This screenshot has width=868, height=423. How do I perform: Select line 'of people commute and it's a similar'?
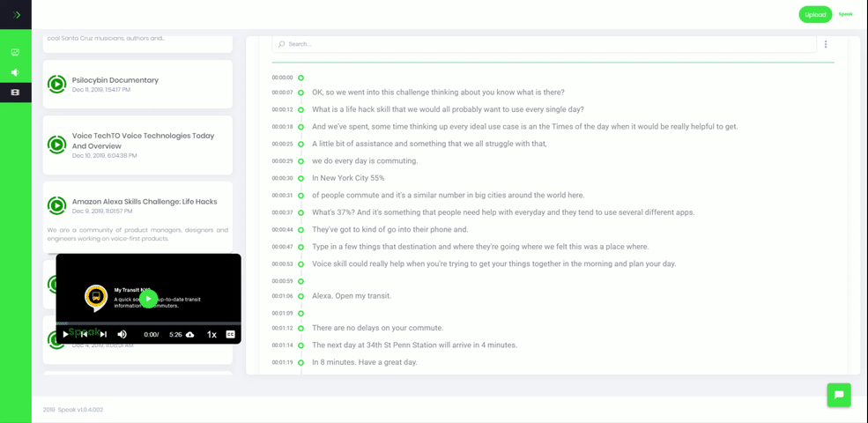[449, 196]
